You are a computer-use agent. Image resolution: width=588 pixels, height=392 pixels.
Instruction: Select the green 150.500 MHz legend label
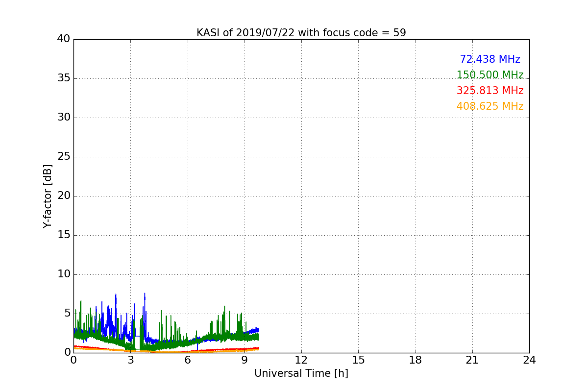pos(490,75)
